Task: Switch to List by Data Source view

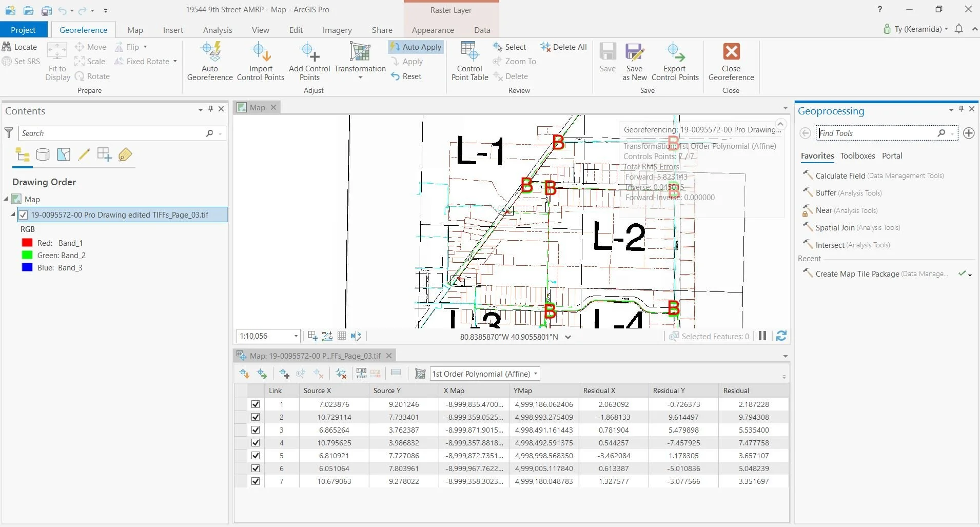Action: 43,154
